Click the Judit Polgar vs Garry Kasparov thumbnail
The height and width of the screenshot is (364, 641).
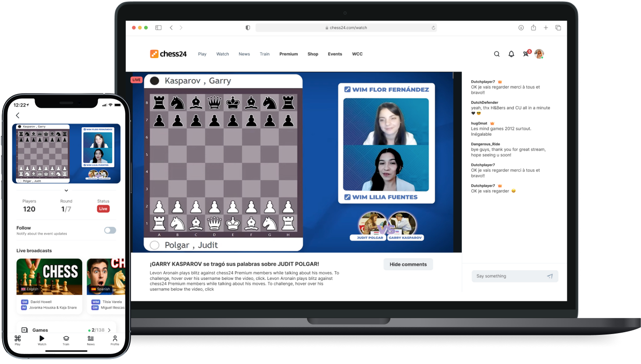387,226
